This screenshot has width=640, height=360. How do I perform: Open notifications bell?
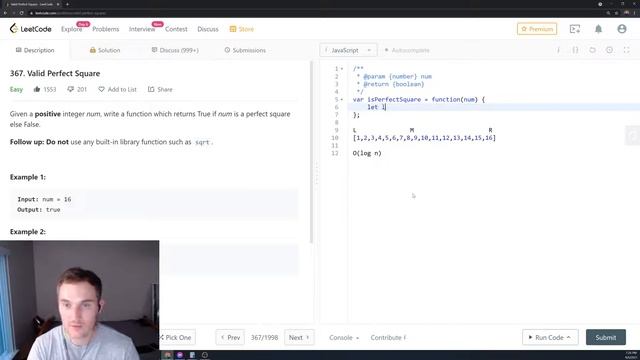pos(598,29)
